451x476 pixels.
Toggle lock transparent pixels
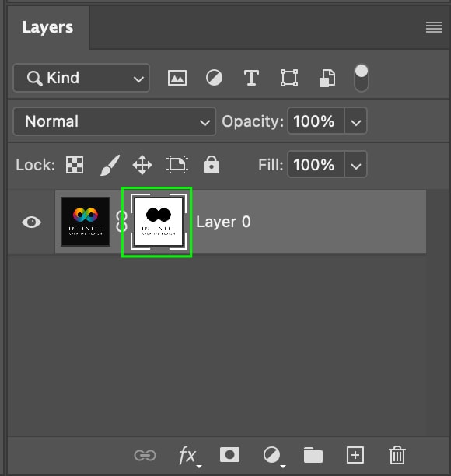pyautogui.click(x=75, y=165)
